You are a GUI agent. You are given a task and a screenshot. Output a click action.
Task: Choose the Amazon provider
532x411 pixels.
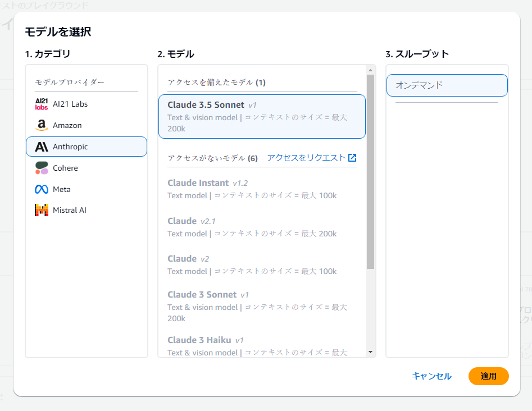87,125
